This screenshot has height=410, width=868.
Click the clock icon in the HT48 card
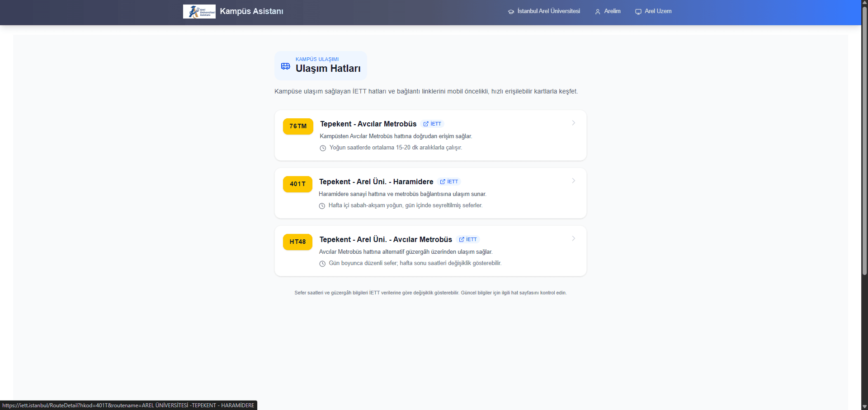[322, 264]
